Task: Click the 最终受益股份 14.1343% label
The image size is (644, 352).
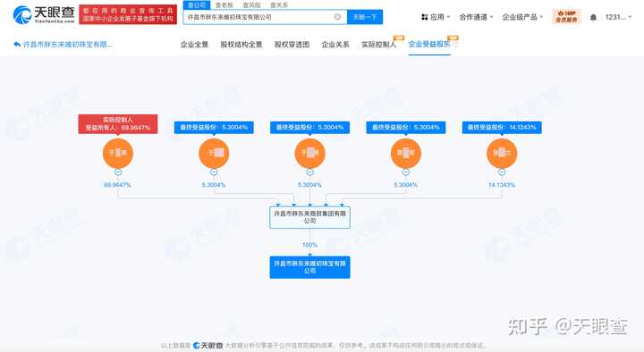Action: point(502,127)
